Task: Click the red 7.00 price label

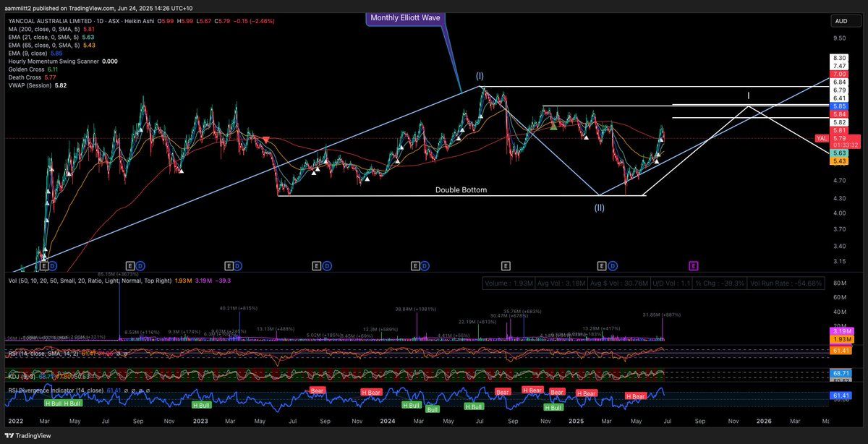Action: click(x=840, y=74)
